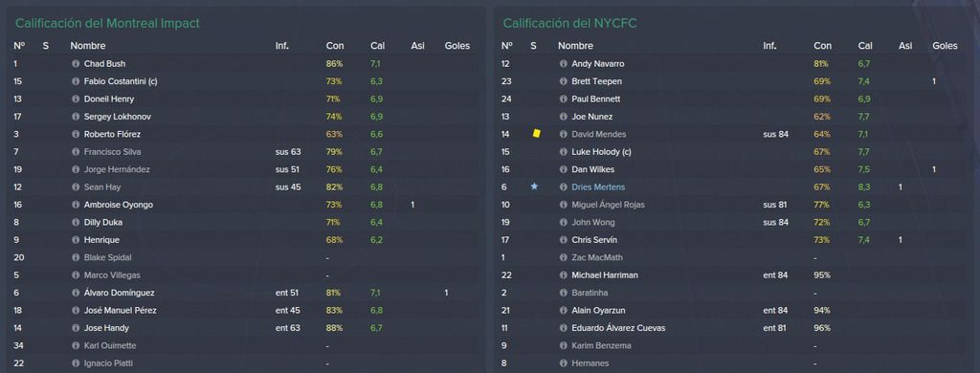Open Fabio Costantini player profile
This screenshot has height=373, width=980.
click(x=121, y=81)
